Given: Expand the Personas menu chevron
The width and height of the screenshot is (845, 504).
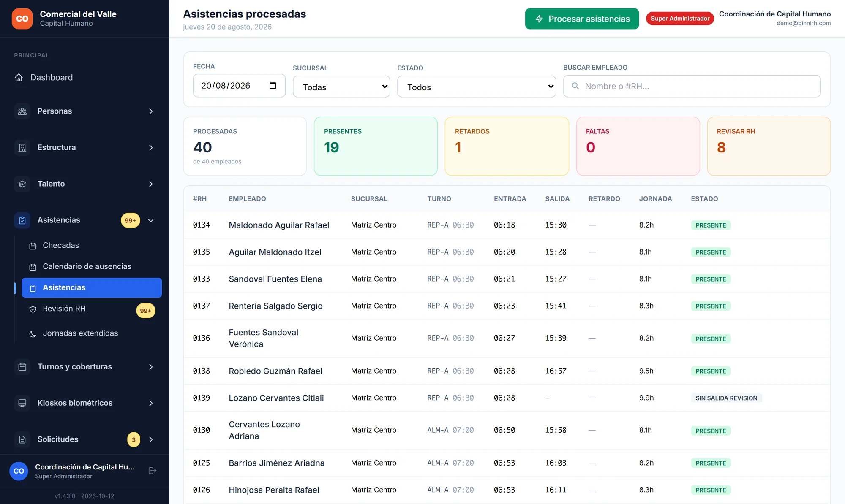Looking at the screenshot, I should 151,111.
